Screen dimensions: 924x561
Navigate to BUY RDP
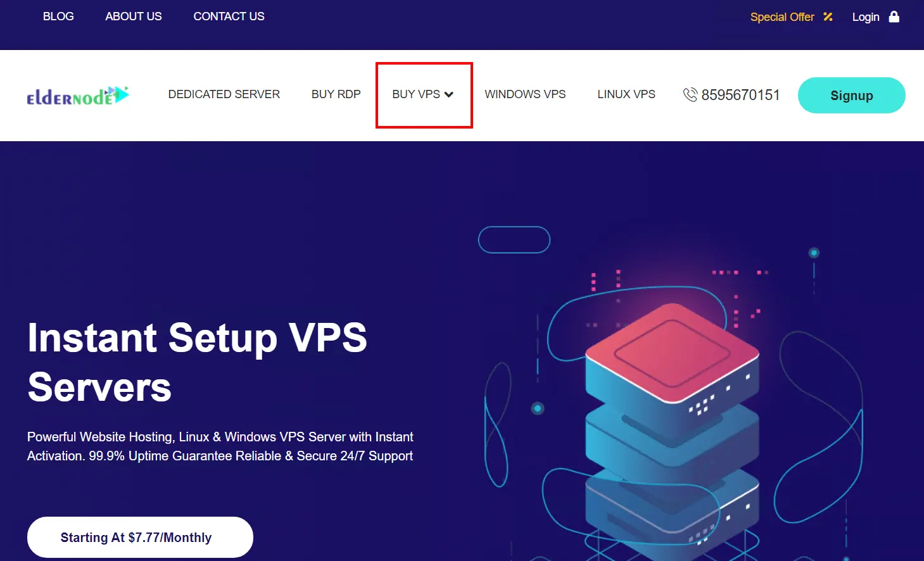pyautogui.click(x=336, y=94)
